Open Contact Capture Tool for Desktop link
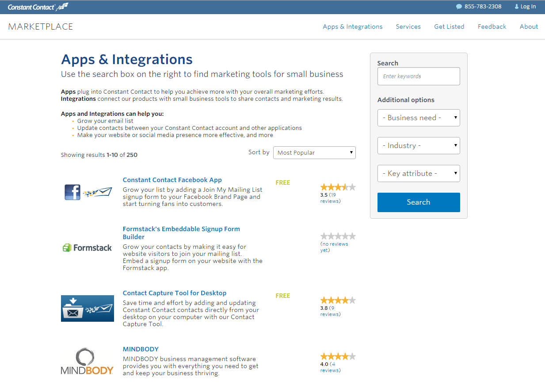This screenshot has height=392, width=545. 175,293
